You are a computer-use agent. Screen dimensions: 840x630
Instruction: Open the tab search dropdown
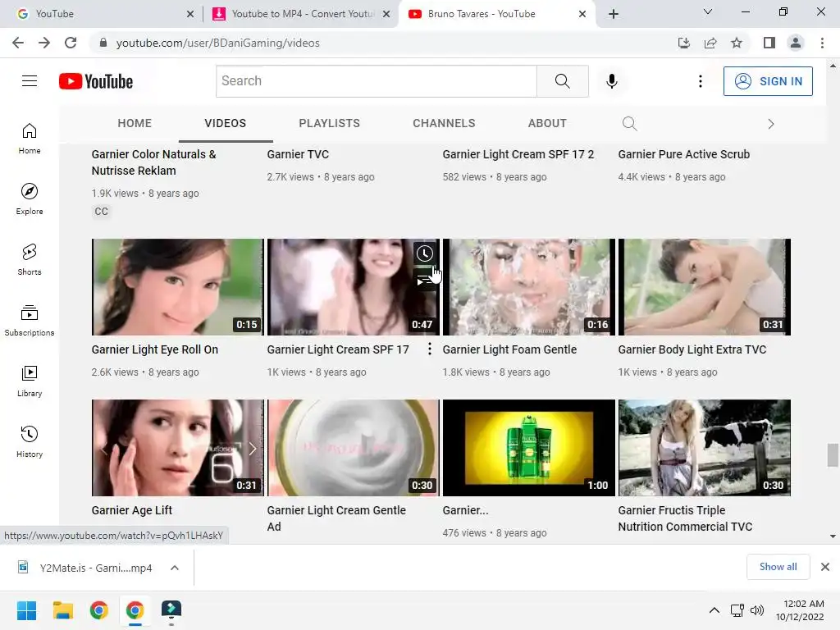708,11
